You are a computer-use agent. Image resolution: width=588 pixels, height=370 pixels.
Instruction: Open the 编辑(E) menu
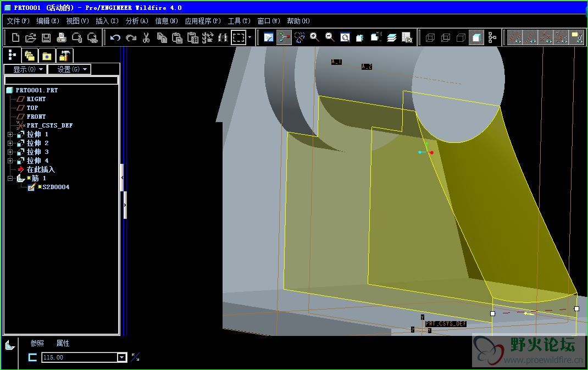(x=48, y=21)
